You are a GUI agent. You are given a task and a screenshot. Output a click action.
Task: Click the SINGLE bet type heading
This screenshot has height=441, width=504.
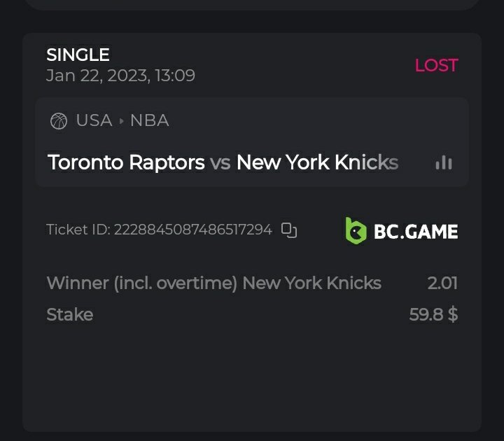coord(78,55)
